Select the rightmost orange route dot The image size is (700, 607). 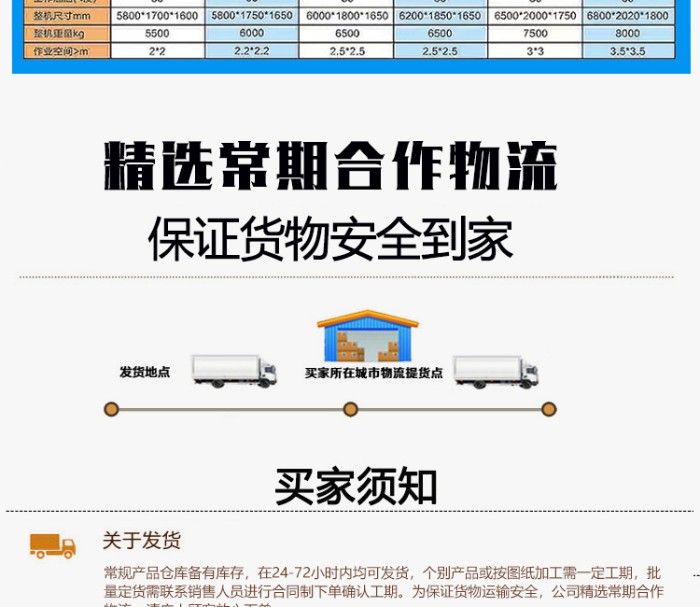coord(549,409)
